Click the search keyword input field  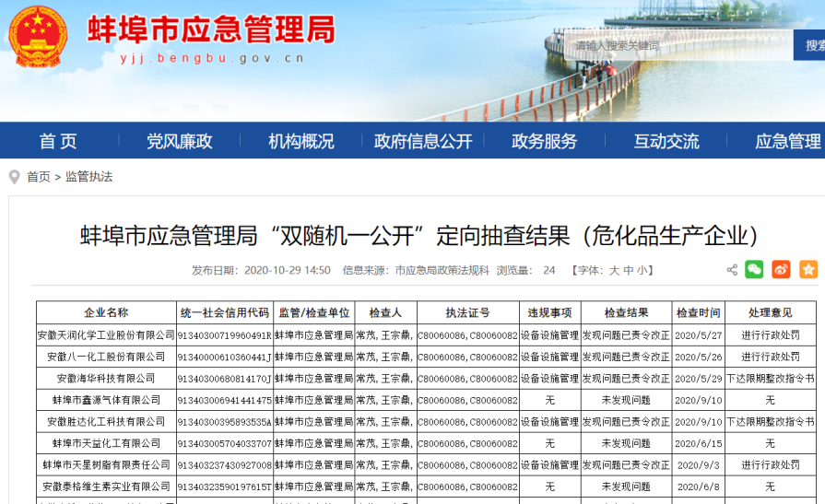pyautogui.click(x=678, y=46)
